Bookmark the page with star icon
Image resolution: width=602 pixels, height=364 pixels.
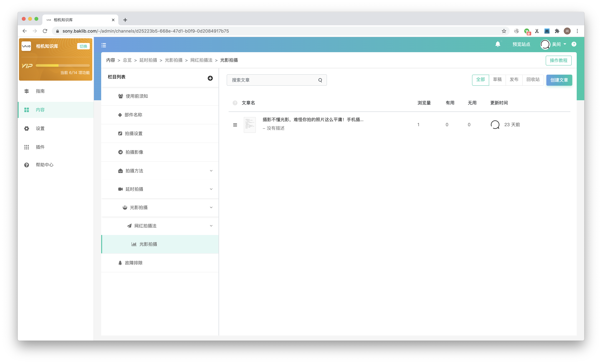[x=504, y=31]
